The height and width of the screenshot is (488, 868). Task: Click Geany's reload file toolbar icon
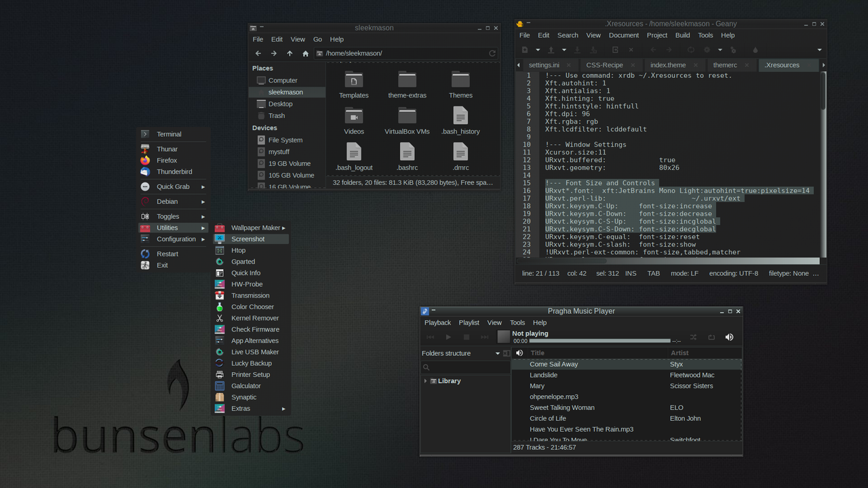pos(615,49)
